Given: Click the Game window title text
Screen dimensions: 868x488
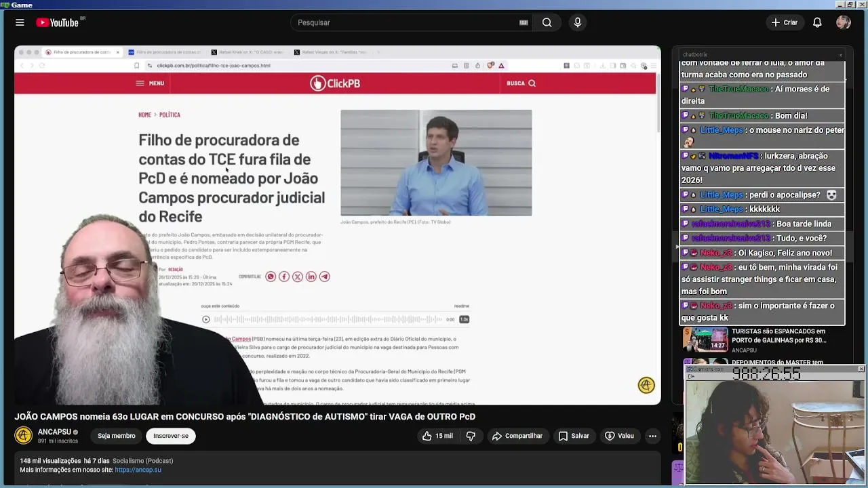Looking at the screenshot, I should click(x=22, y=5).
